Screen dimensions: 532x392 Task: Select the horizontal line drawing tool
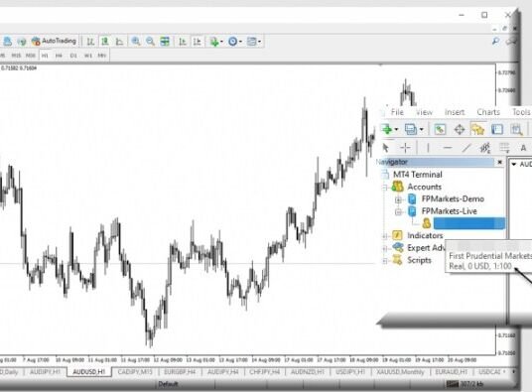(x=448, y=148)
